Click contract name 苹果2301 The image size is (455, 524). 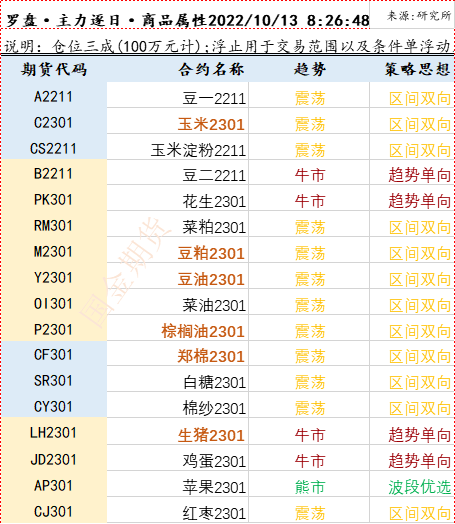(214, 488)
